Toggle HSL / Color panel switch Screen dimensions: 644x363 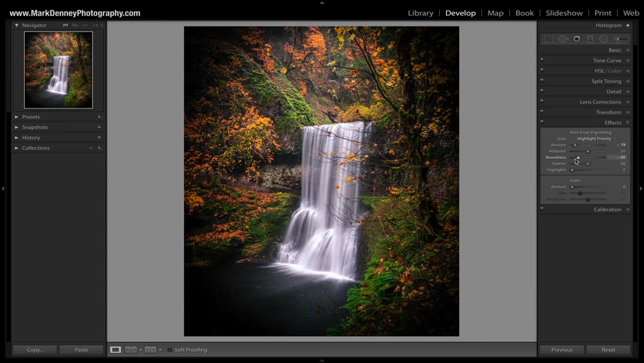[542, 69]
